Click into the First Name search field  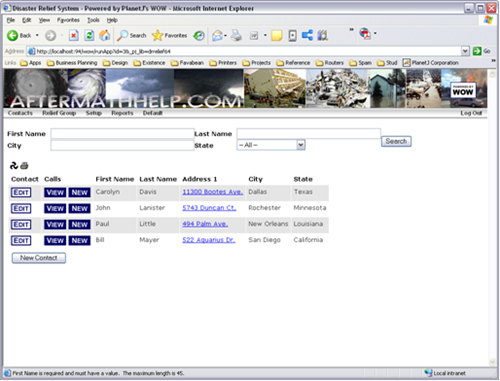(x=122, y=134)
